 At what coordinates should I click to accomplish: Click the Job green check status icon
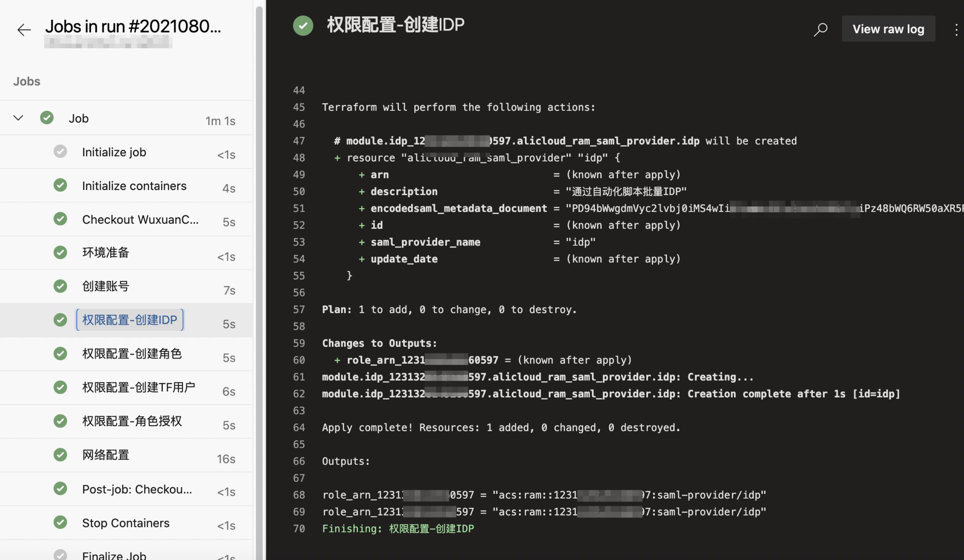[46, 118]
